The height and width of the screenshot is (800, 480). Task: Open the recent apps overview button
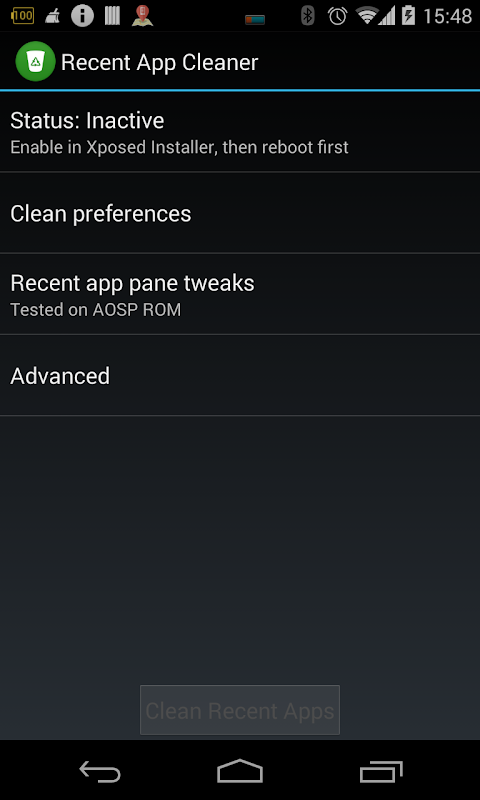point(381,771)
